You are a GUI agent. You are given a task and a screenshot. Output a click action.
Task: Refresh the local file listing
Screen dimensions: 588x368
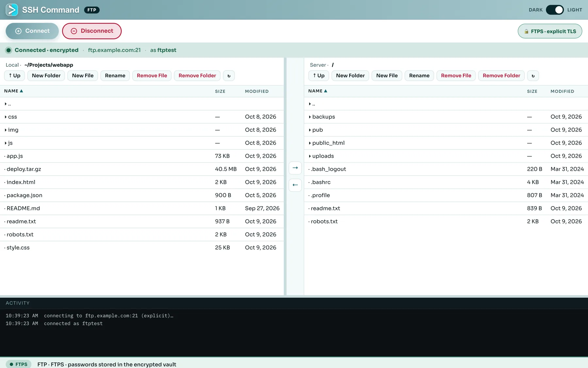229,76
